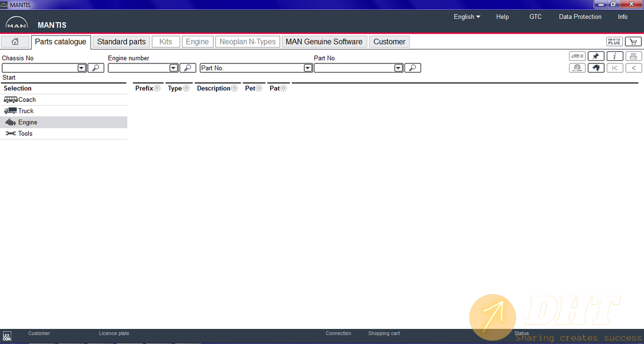Viewport: 644px width, 344px height.
Task: Click magnifier beside right Part No. field
Action: pyautogui.click(x=413, y=68)
